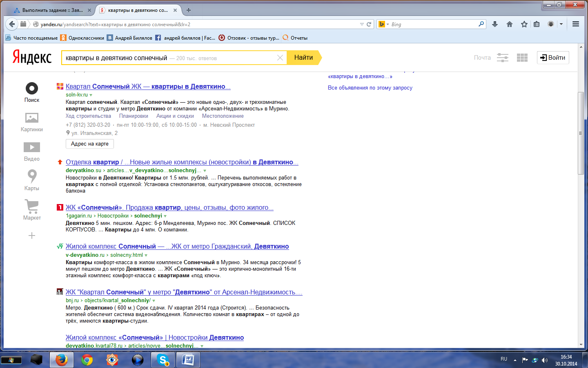Go back with the browser back arrow
Screen dimensions: 588x368
pyautogui.click(x=12, y=24)
